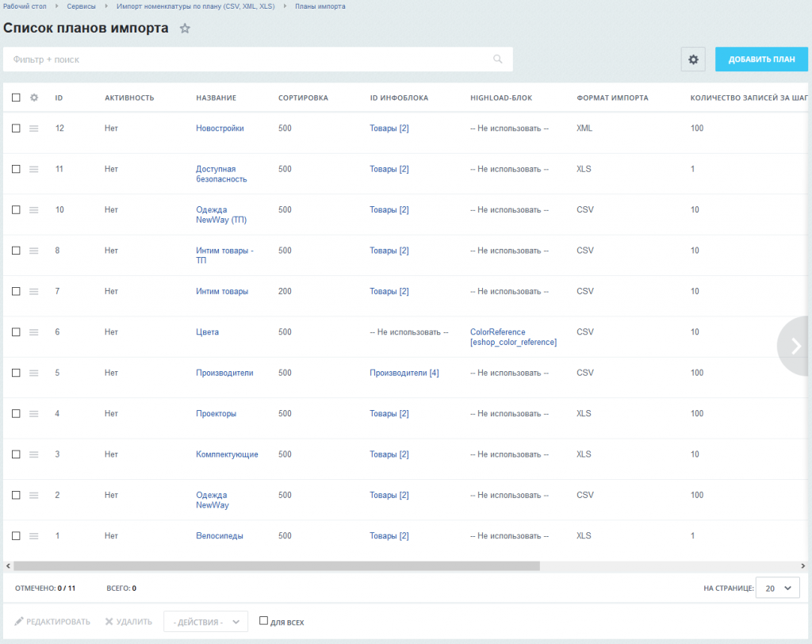Open row menu for plan ID 8

[33, 251]
